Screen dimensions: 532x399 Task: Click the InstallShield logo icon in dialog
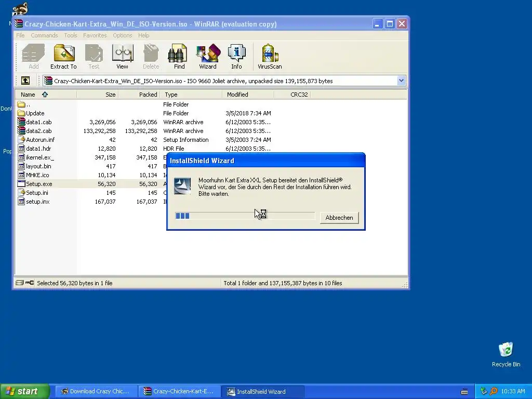(182, 185)
